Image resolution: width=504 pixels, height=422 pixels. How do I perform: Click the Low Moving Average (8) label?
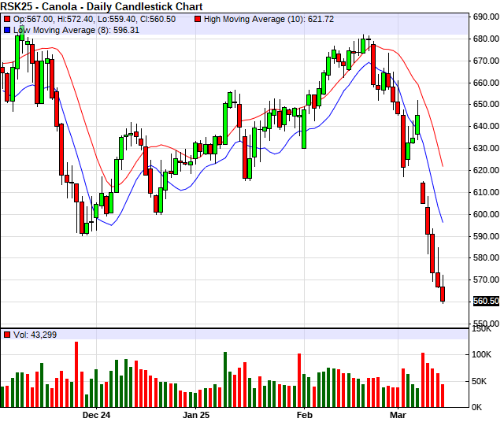62,30
